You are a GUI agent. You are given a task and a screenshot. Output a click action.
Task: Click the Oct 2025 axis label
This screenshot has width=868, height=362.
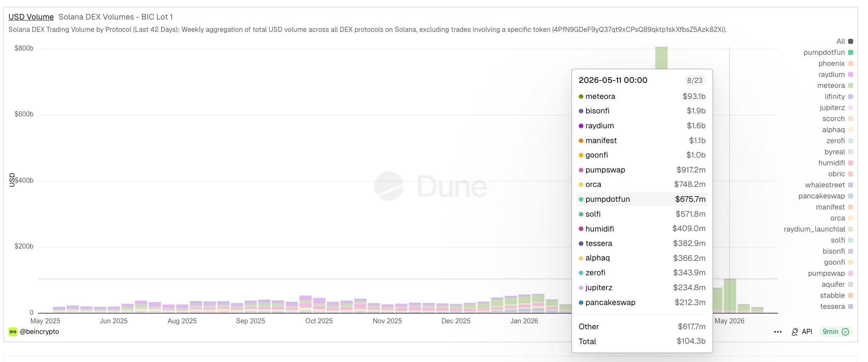[319, 321]
